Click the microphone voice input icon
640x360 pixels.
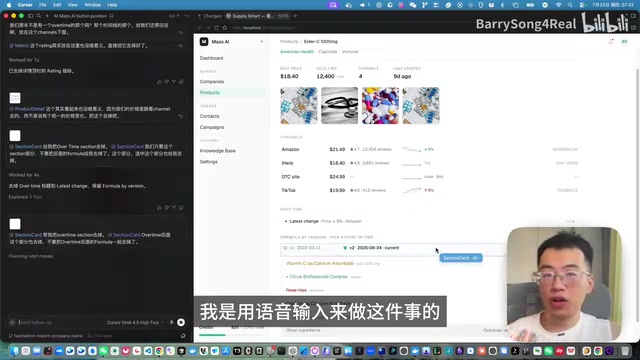coord(171,322)
